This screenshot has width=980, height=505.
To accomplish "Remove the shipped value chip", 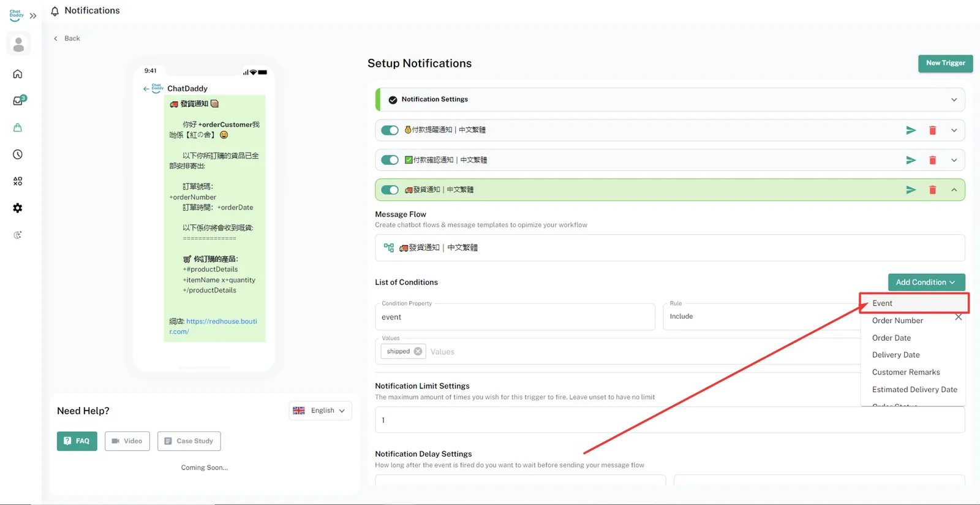I will tap(418, 351).
